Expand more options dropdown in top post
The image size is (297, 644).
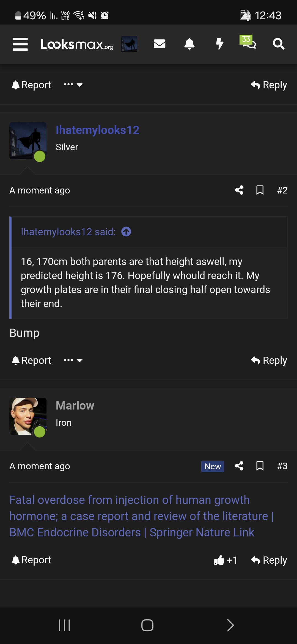[73, 85]
